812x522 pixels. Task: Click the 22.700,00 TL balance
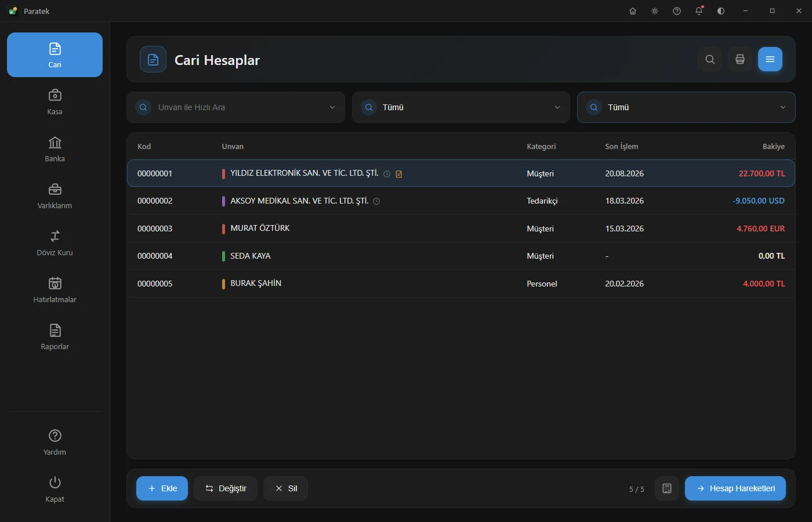point(762,173)
